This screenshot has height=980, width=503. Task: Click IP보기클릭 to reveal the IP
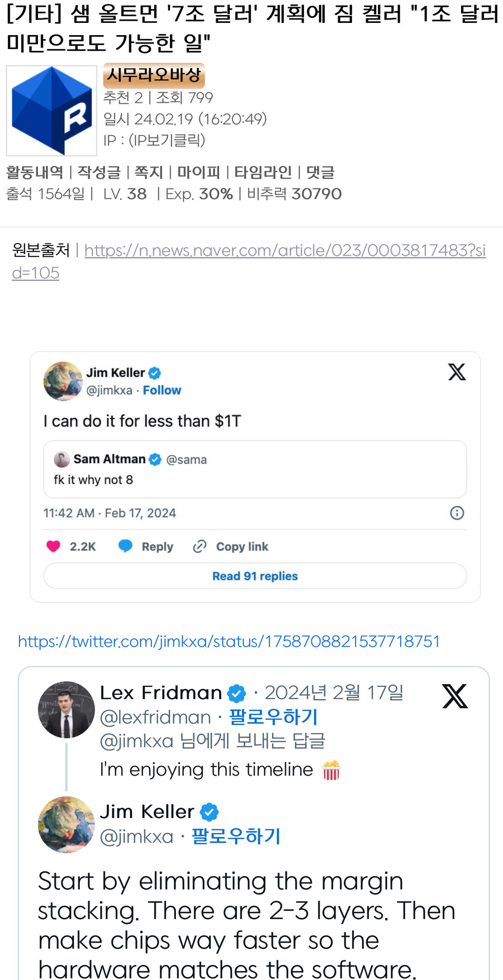pyautogui.click(x=167, y=140)
